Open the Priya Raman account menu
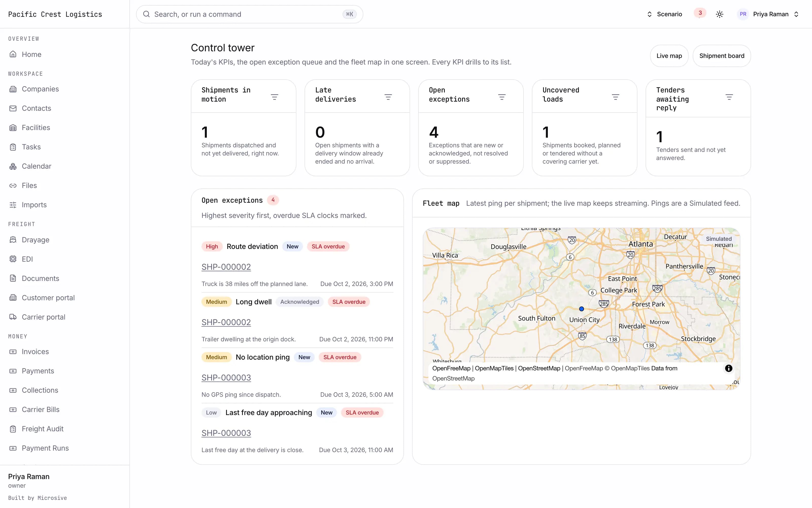The height and width of the screenshot is (508, 812). click(768, 14)
